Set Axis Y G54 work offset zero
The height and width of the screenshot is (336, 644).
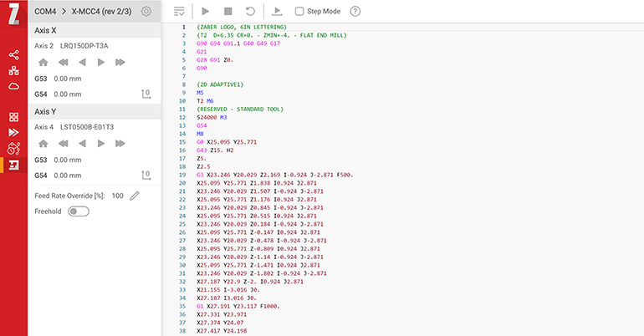click(x=146, y=176)
